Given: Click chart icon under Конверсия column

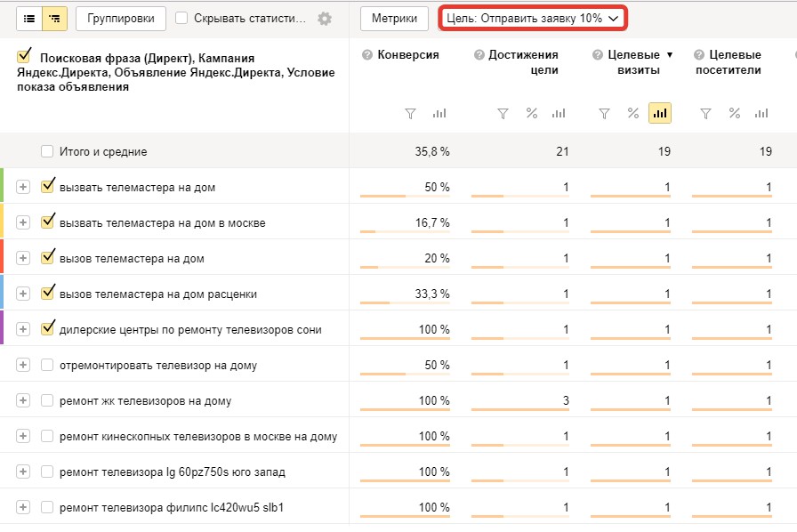Looking at the screenshot, I should point(439,113).
